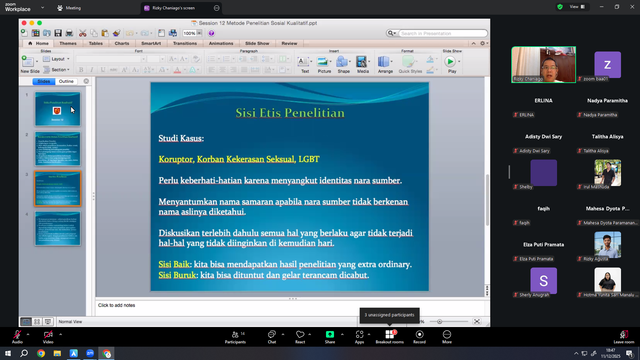
Task: Open the Section dropdown
Action: coord(56,70)
